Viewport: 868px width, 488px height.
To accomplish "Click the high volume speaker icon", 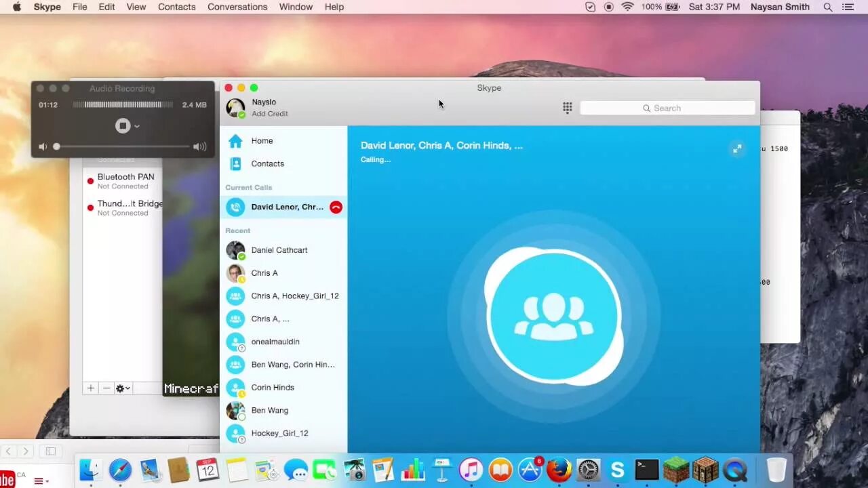I will [199, 146].
